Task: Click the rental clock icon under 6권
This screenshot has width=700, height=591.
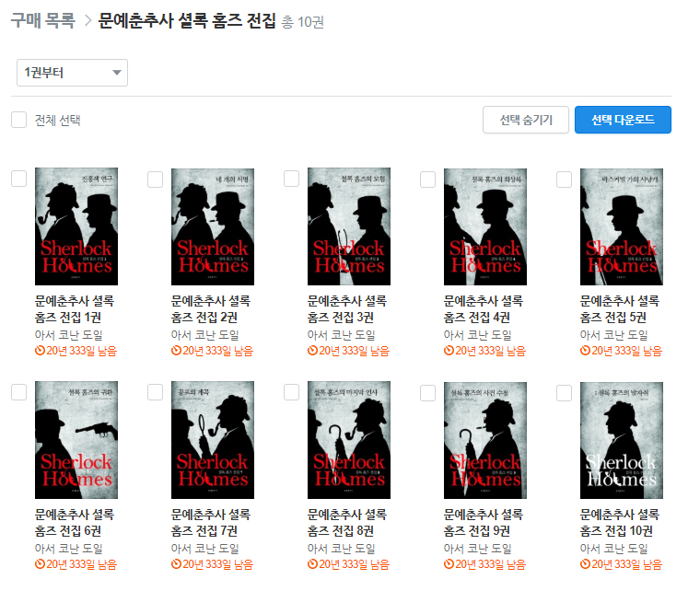Action: 40,564
